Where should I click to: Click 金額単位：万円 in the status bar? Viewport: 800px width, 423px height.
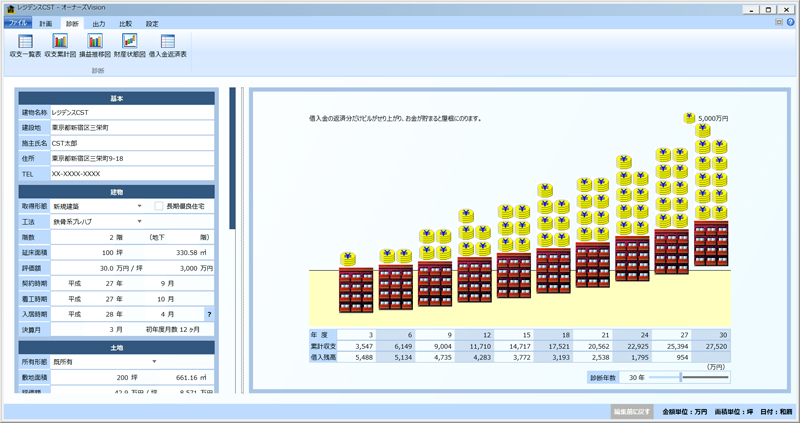tap(684, 411)
